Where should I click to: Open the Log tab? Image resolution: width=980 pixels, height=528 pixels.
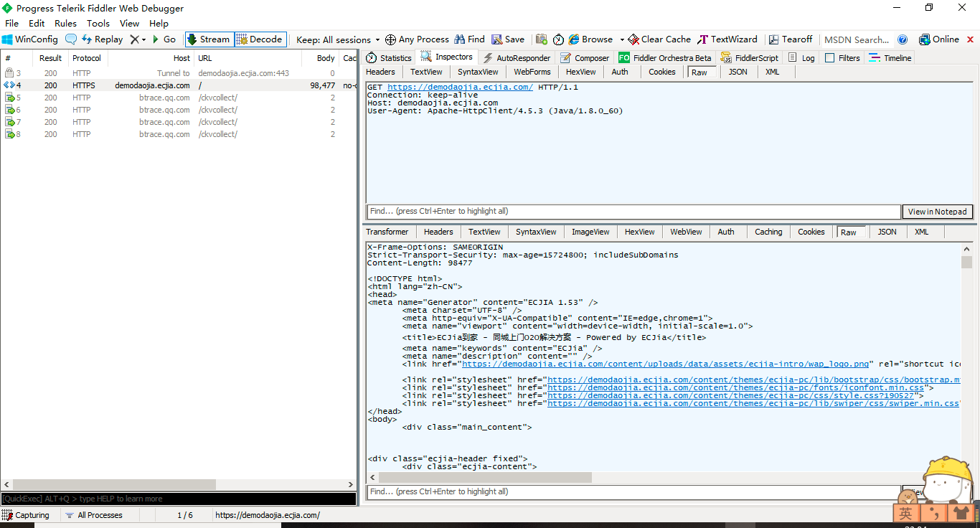pos(801,58)
